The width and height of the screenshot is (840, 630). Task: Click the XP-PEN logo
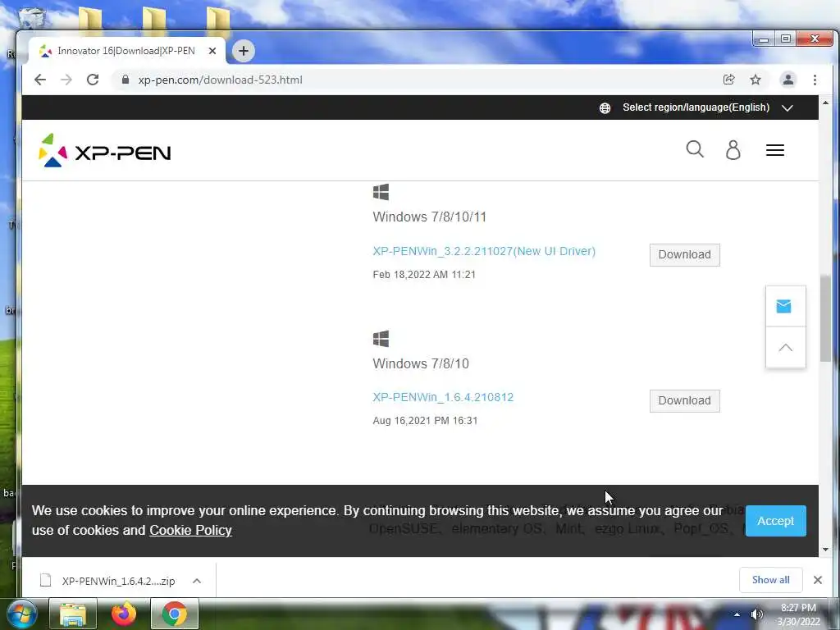(104, 151)
